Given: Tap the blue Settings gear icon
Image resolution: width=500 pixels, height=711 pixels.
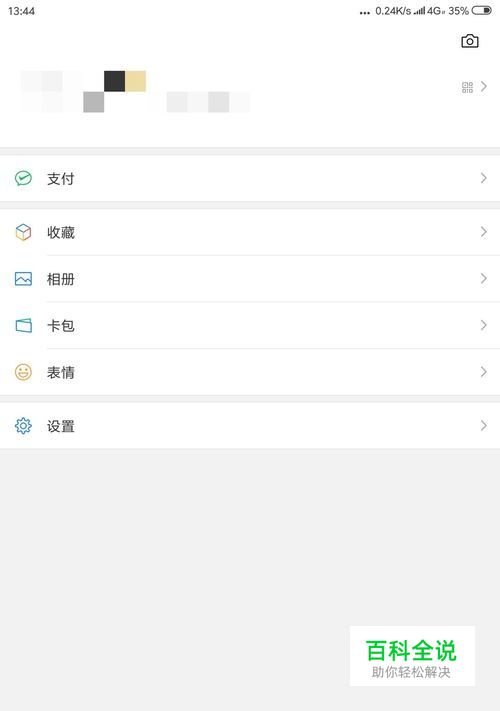Looking at the screenshot, I should 23,425.
